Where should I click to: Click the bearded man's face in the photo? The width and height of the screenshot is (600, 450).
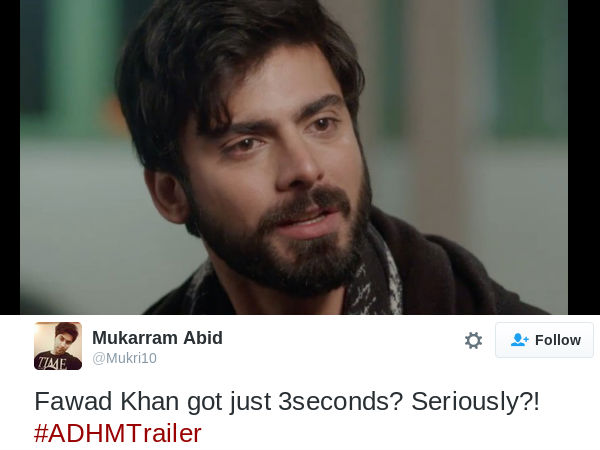click(276, 165)
